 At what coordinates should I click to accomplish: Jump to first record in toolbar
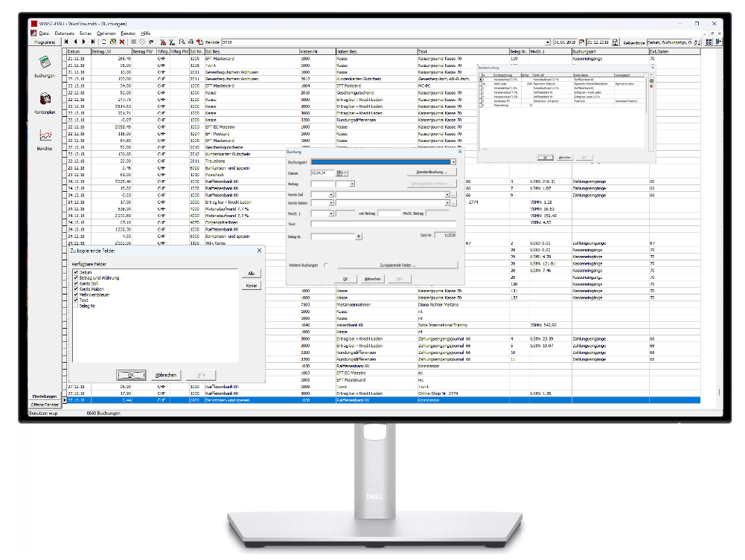(x=66, y=42)
